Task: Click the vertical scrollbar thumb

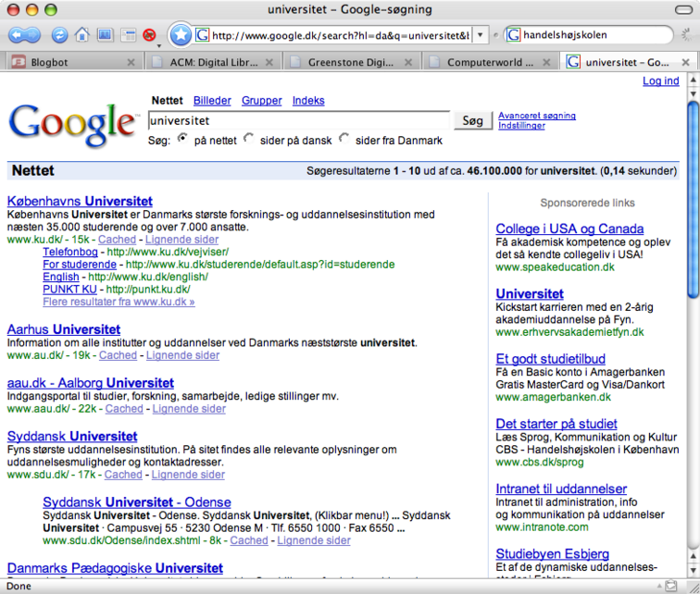Action: [693, 199]
